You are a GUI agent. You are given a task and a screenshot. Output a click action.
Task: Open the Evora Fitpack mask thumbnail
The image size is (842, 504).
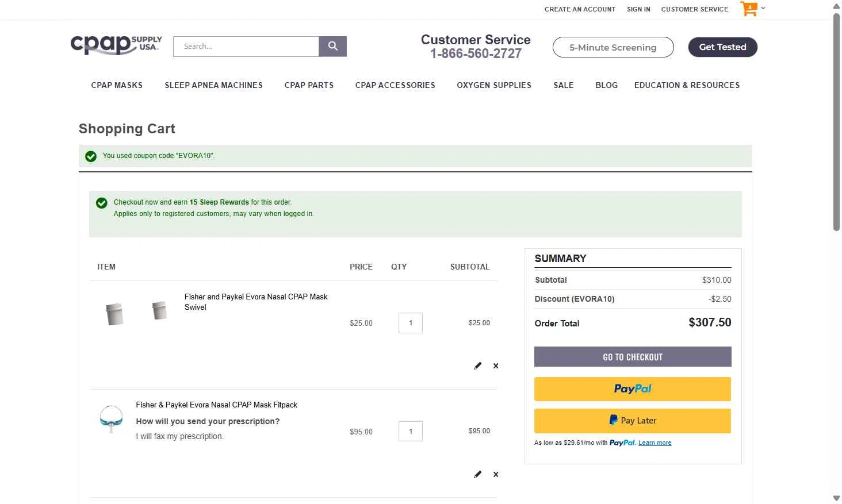pos(112,419)
